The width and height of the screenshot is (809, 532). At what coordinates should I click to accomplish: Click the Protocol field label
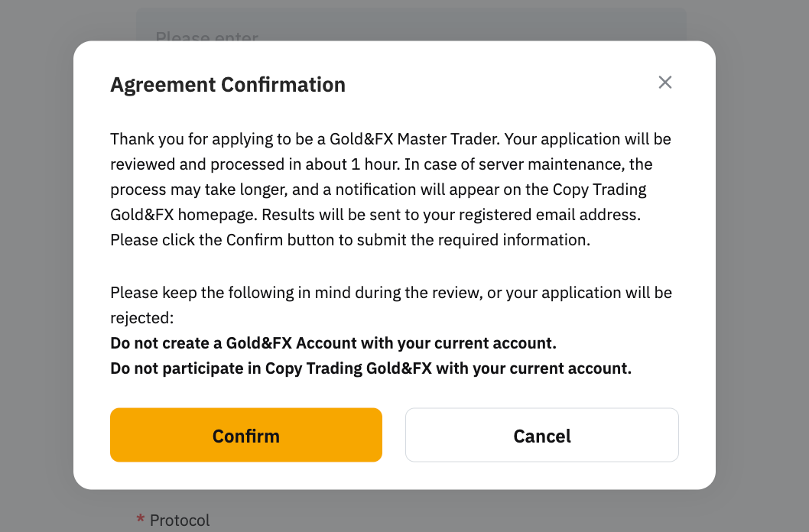pyautogui.click(x=180, y=521)
